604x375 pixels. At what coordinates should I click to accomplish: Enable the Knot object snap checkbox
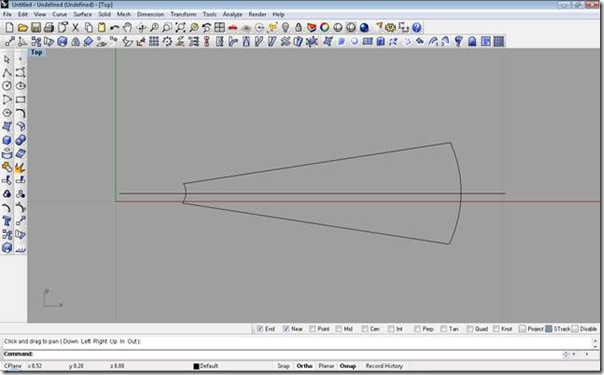click(x=496, y=329)
